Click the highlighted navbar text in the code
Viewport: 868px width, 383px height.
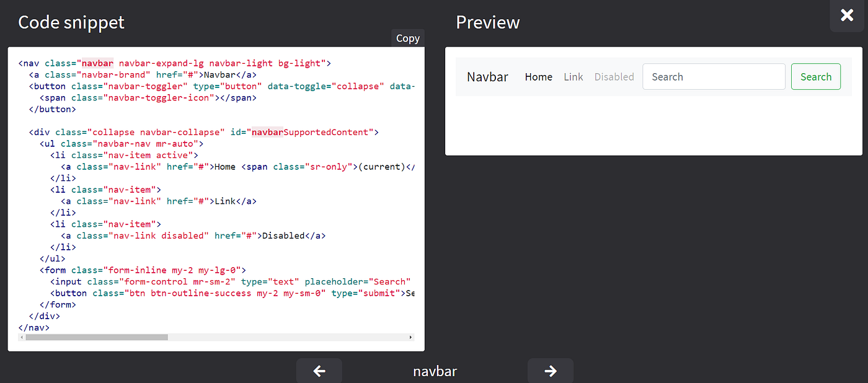pos(97,63)
